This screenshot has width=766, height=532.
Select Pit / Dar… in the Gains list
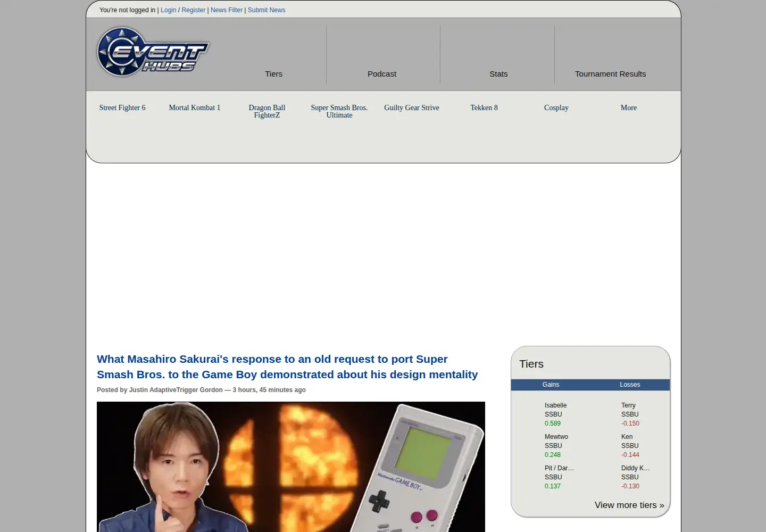[559, 468]
